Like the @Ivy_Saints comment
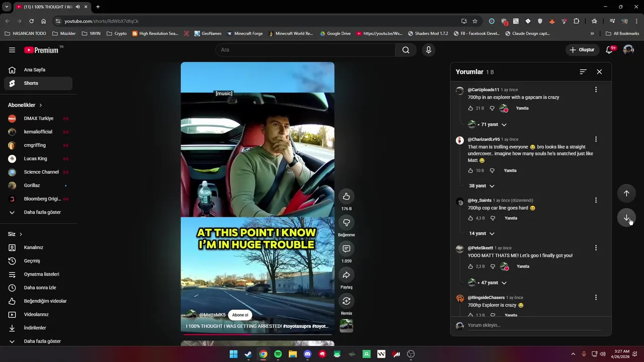Viewport: 644px width, 362px height. pos(470,218)
